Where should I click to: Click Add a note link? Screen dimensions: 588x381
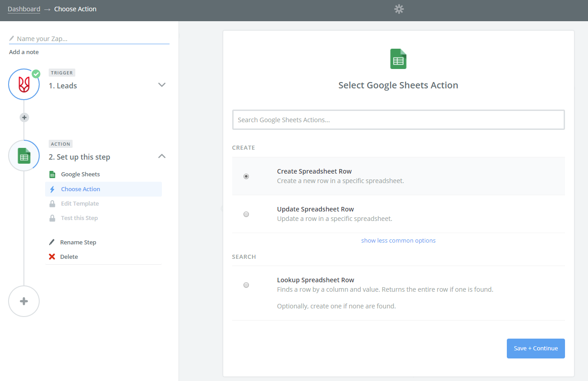pos(24,52)
